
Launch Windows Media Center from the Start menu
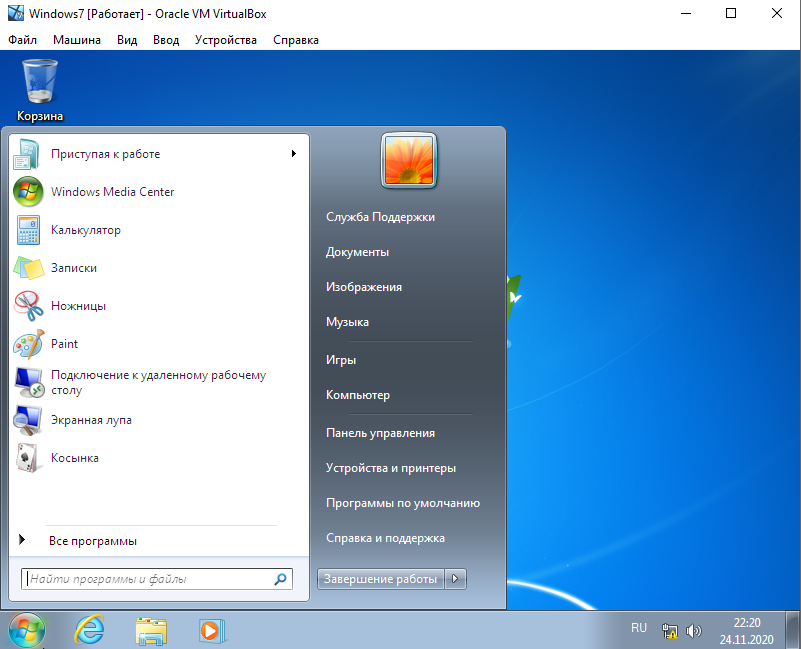tap(112, 192)
